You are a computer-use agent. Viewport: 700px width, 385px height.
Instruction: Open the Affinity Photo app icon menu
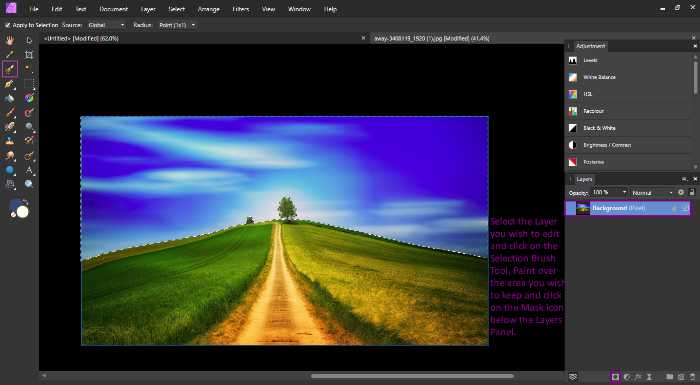tap(11, 8)
